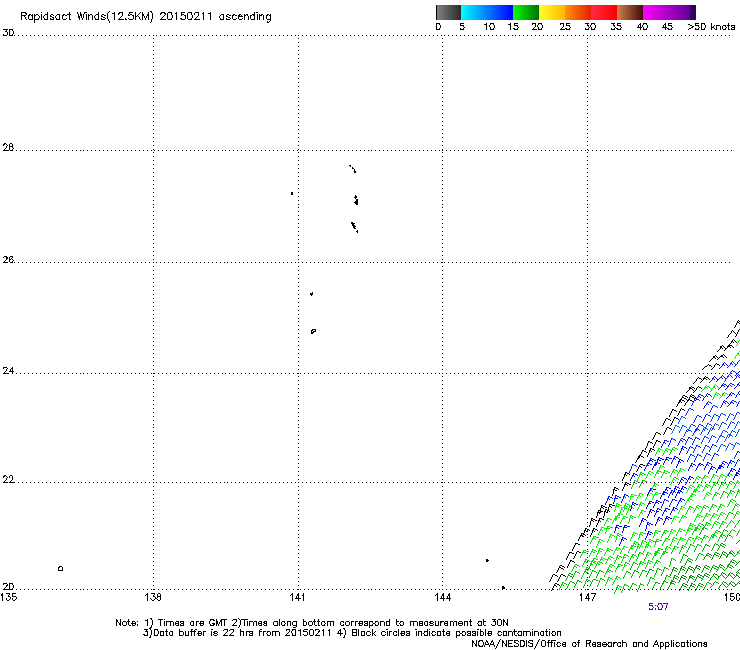This screenshot has width=740, height=650.
Task: Select the yellow 20-25 knots color swatch
Action: click(x=552, y=12)
